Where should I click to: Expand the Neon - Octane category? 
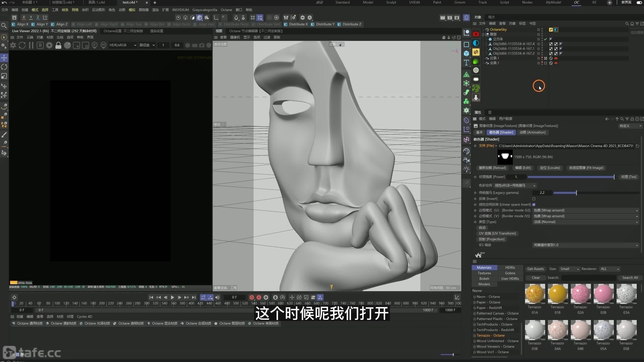474,297
